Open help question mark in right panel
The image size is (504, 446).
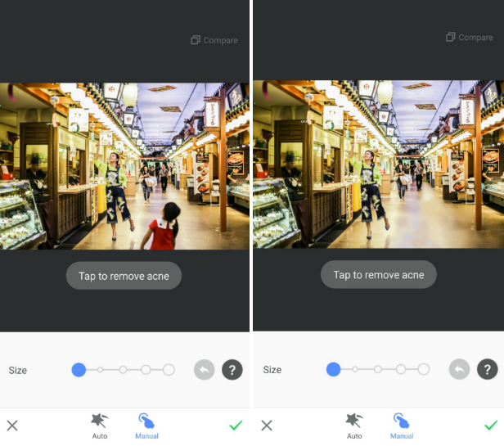(488, 370)
